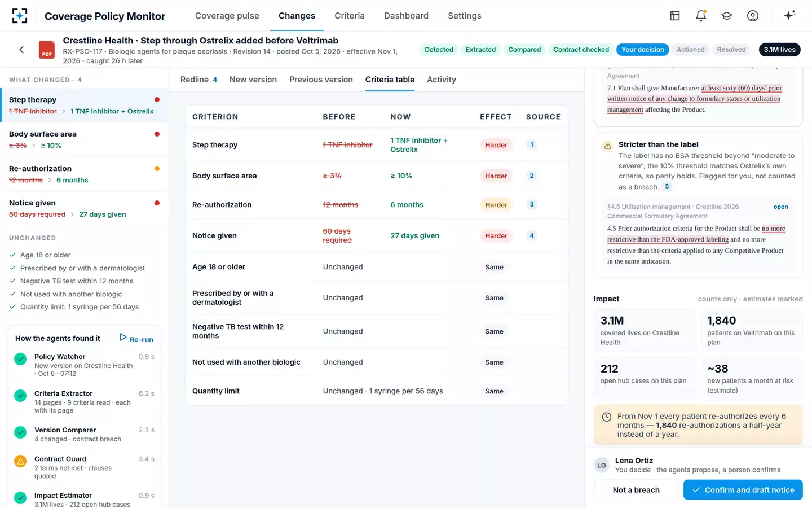The image size is (812, 508).
Task: Switch to the Redline view tab
Action: (x=198, y=80)
